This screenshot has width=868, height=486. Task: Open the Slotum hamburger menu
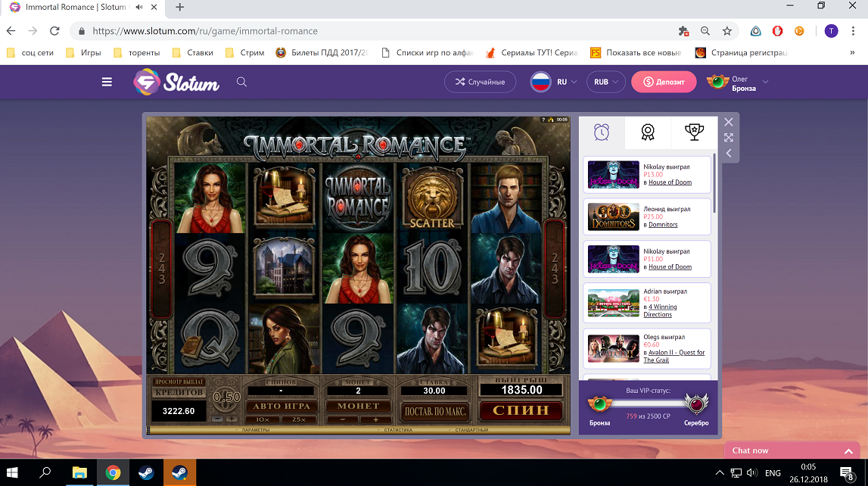point(107,82)
